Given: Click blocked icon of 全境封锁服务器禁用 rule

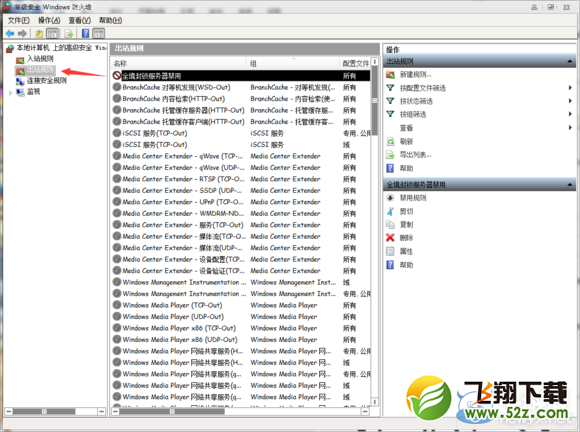Looking at the screenshot, I should tap(117, 76).
